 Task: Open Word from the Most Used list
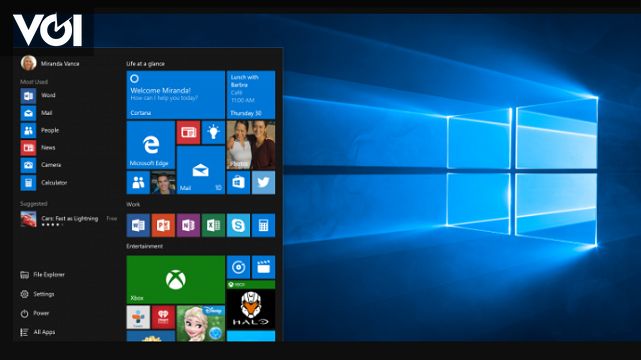[x=38, y=95]
